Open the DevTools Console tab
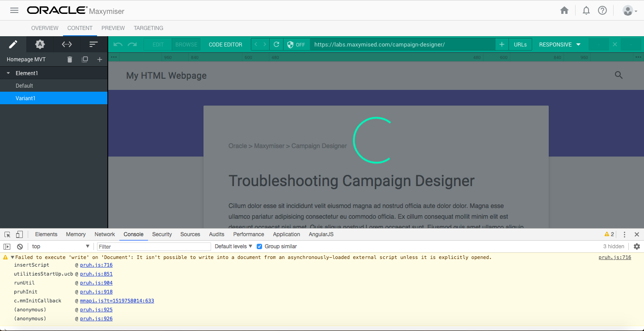The width and height of the screenshot is (644, 331). [x=133, y=234]
